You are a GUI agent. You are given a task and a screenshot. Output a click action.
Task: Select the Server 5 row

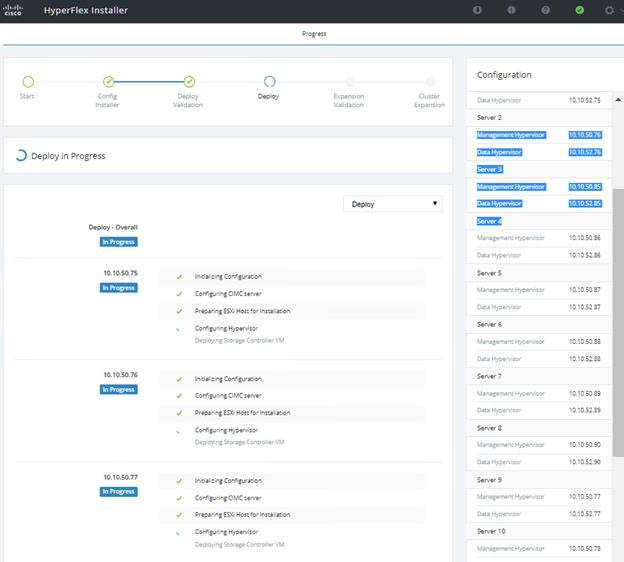click(539, 273)
